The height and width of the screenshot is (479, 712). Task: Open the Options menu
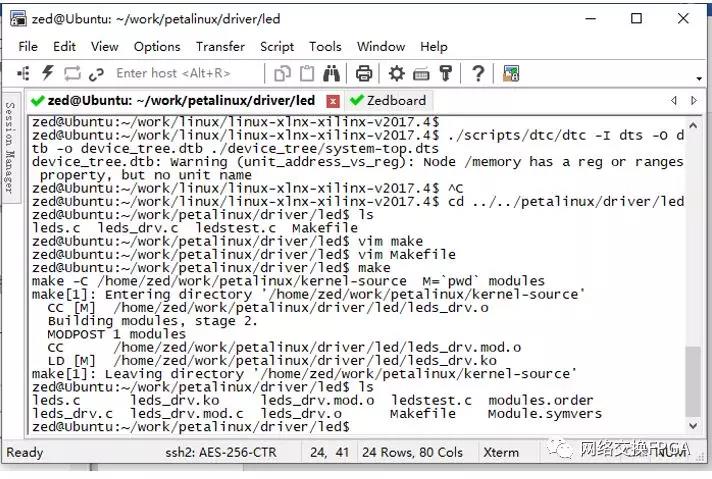tap(157, 46)
